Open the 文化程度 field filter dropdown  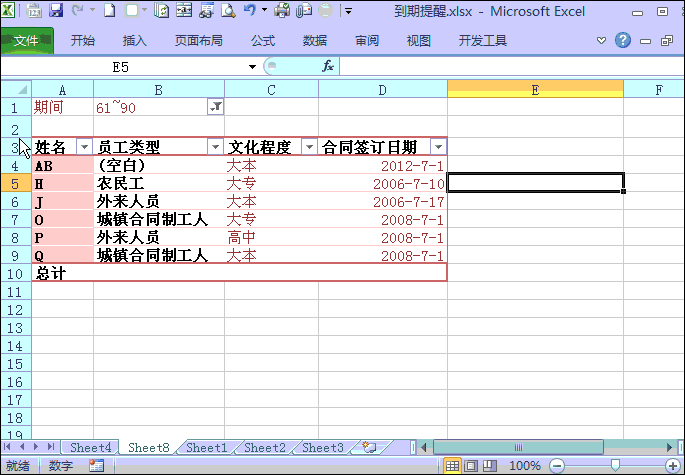click(309, 147)
